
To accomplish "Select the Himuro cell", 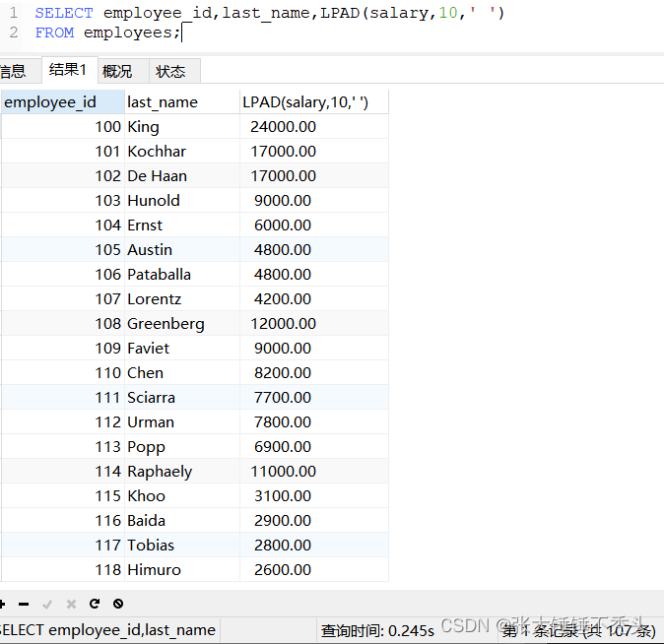I will pos(182,569).
